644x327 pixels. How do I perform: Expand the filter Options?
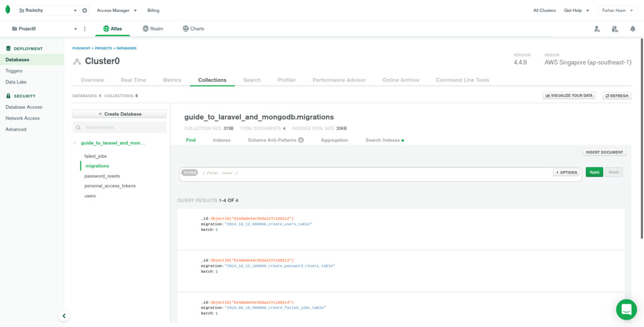pos(567,173)
